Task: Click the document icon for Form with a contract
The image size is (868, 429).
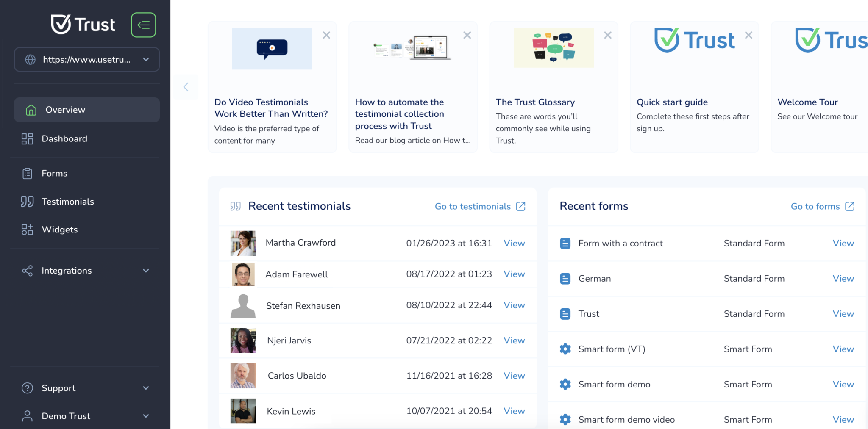Action: click(x=565, y=243)
